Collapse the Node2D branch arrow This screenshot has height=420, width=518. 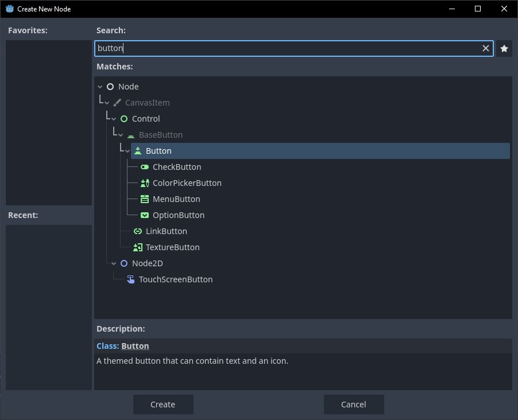click(114, 263)
